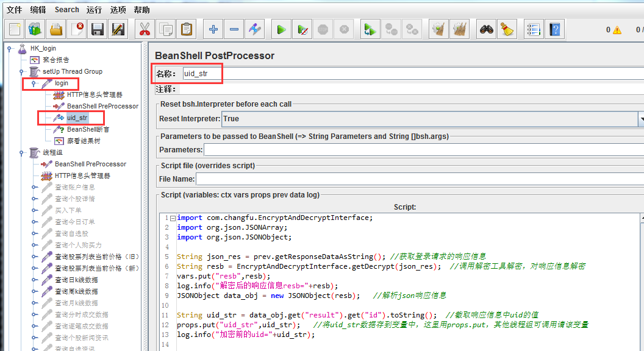Click the Cut scissors icon
The height and width of the screenshot is (351, 644).
pos(145,29)
